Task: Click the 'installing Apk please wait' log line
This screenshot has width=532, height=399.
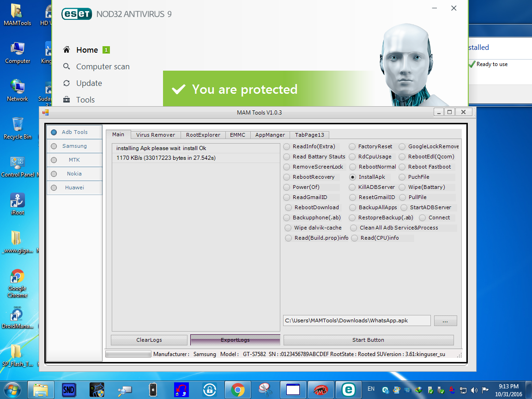Action: point(196,148)
